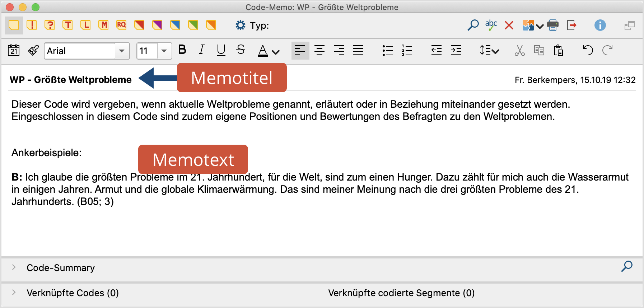Expand Verknüpfte Codes (0) section
Image resolution: width=644 pixels, height=308 pixels.
pyautogui.click(x=14, y=292)
